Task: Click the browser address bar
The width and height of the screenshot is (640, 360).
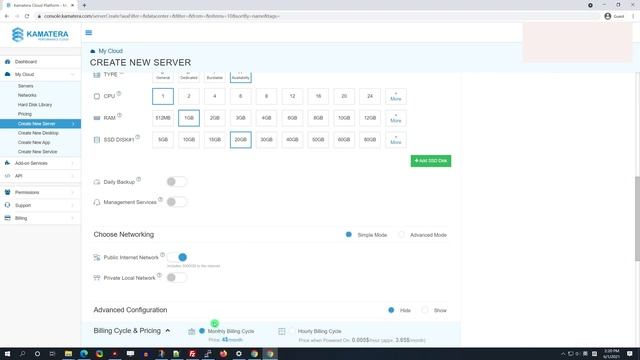Action: pos(318,16)
